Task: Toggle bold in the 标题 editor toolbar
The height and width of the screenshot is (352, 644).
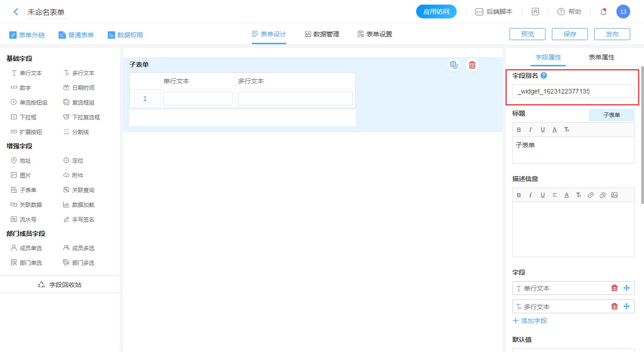Action: pyautogui.click(x=519, y=130)
